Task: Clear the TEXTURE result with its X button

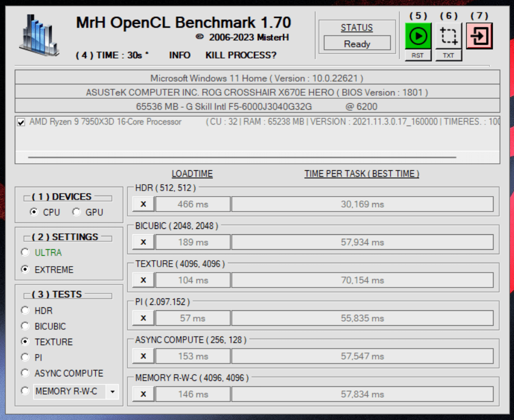Action: (143, 280)
